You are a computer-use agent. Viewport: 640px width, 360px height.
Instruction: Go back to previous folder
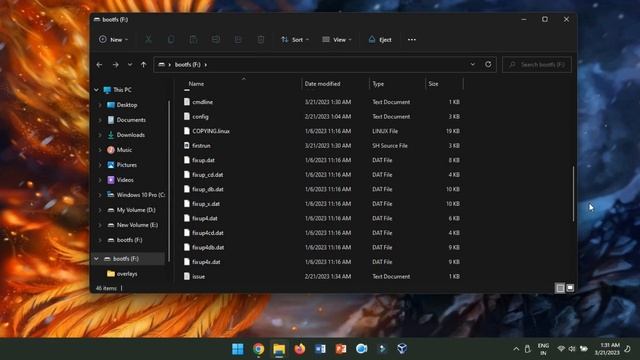(x=99, y=64)
